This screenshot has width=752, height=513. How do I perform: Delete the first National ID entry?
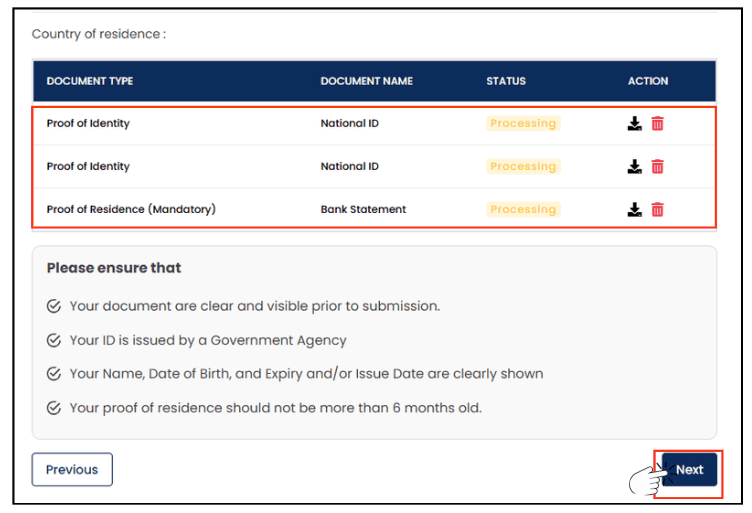[658, 124]
